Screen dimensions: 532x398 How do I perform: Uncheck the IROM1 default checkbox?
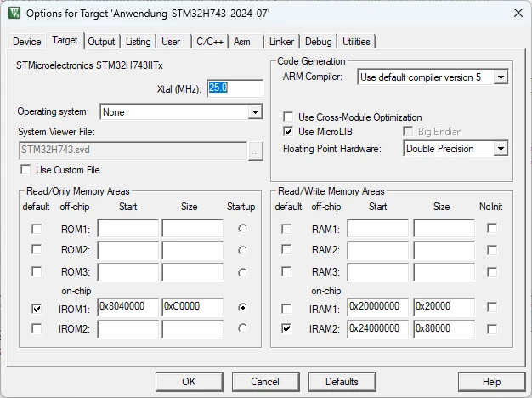[x=37, y=309]
